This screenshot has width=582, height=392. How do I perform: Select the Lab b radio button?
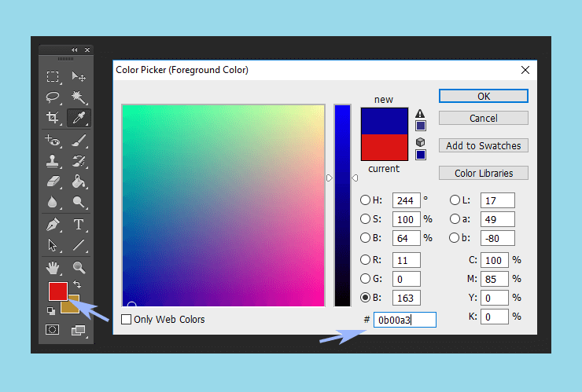454,237
